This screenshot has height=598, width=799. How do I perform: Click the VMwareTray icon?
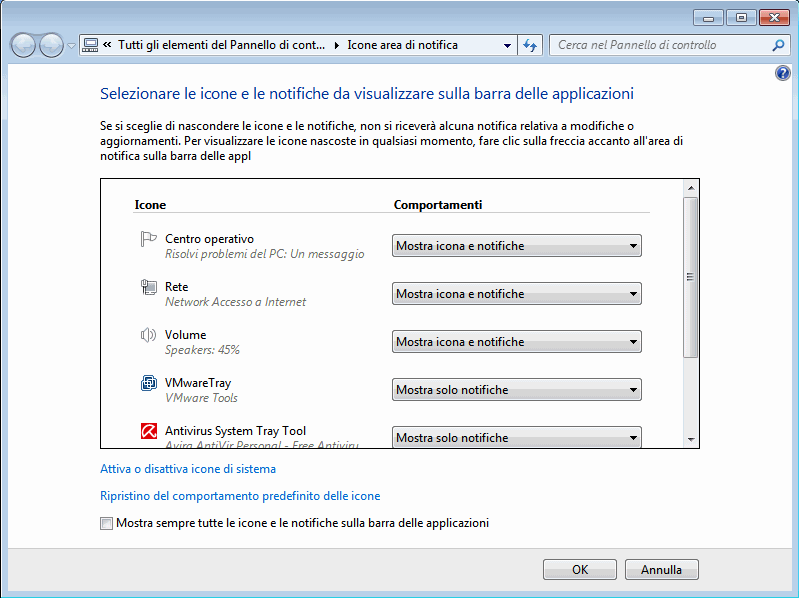(x=149, y=383)
